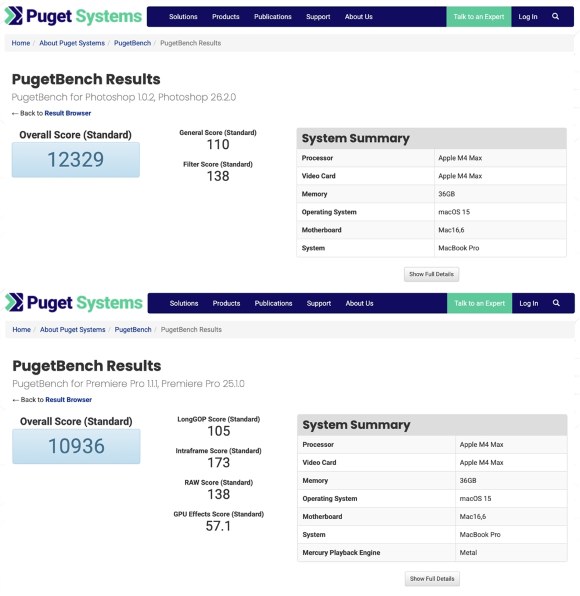The image size is (580, 596).
Task: Follow the Home breadcrumb link at top
Action: tap(21, 43)
